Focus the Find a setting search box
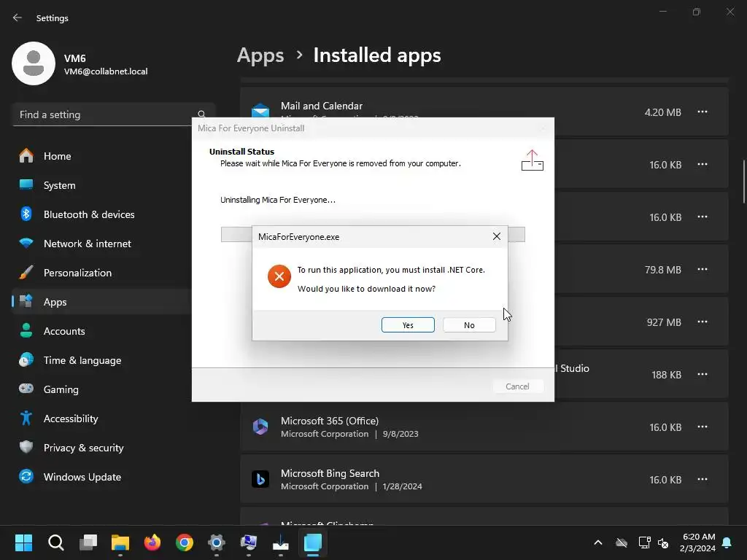This screenshot has height=560, width=747. pos(114,114)
